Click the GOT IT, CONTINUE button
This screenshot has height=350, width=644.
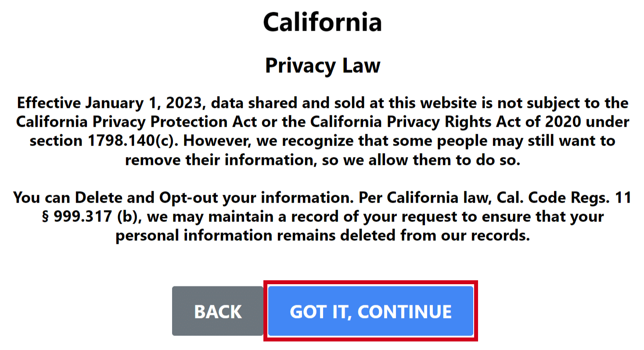pyautogui.click(x=371, y=311)
